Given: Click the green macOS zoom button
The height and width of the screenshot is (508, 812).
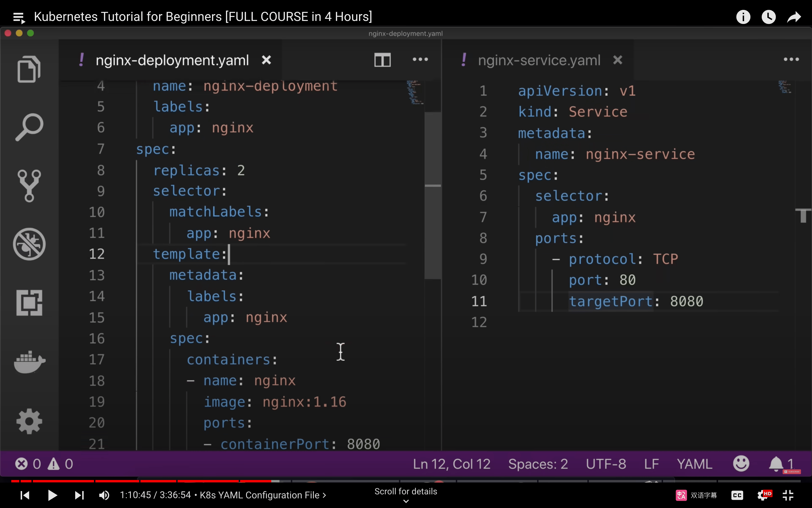Looking at the screenshot, I should (x=31, y=33).
